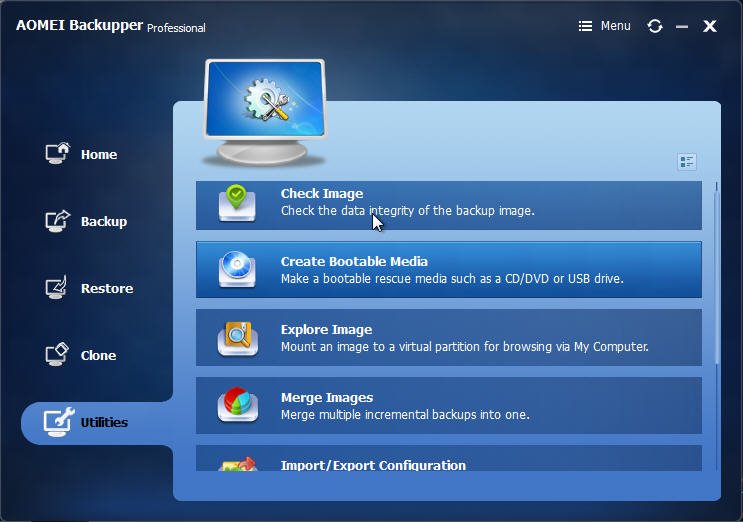Viewport: 743px width, 522px height.
Task: Close the AOMEI Backupper window
Action: [x=709, y=26]
